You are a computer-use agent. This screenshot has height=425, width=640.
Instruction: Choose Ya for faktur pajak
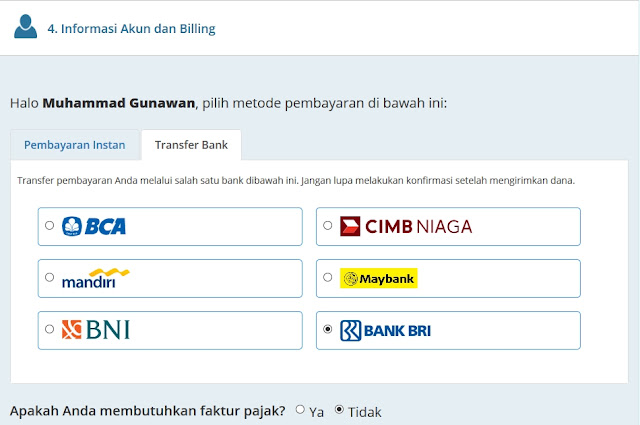[300, 409]
